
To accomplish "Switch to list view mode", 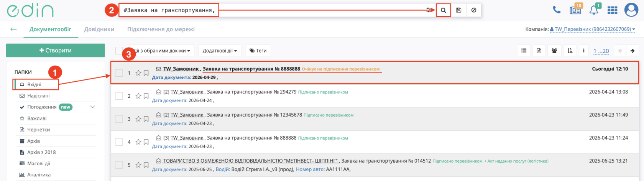I will tap(524, 51).
